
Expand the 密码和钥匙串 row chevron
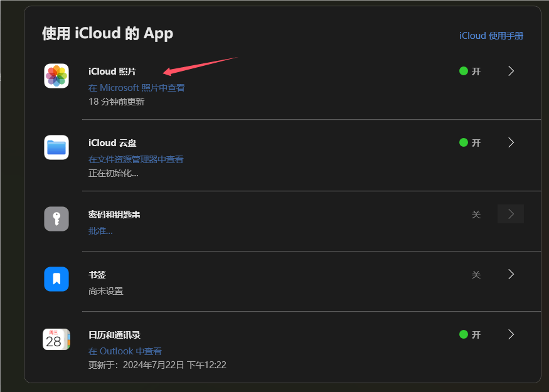pyautogui.click(x=511, y=214)
